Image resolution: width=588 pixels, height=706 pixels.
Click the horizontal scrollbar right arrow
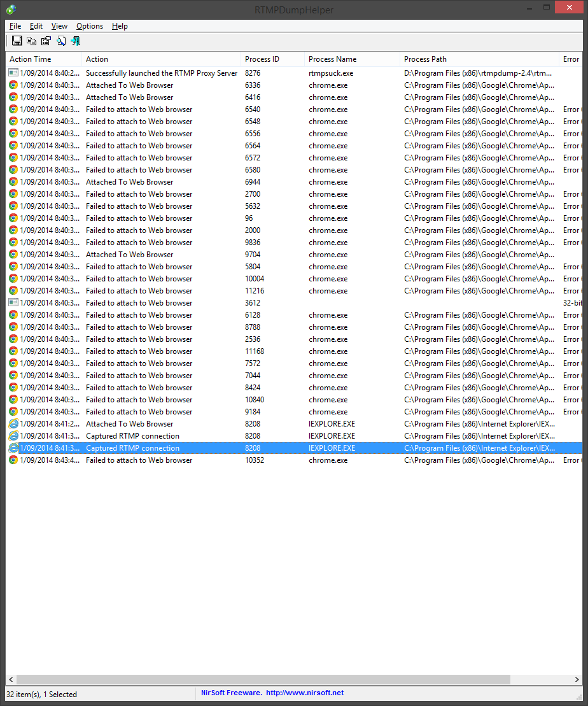(x=577, y=679)
